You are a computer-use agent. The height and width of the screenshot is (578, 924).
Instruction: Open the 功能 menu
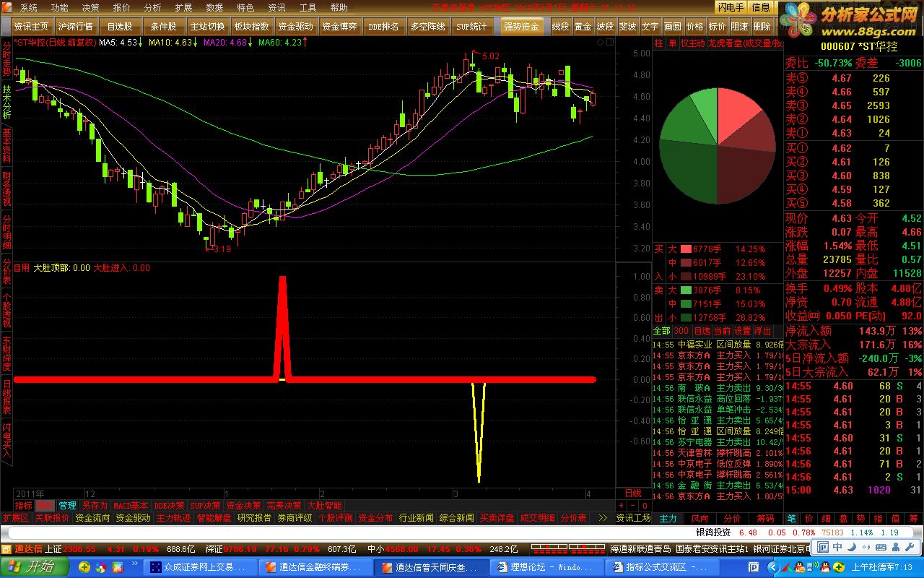pos(60,7)
